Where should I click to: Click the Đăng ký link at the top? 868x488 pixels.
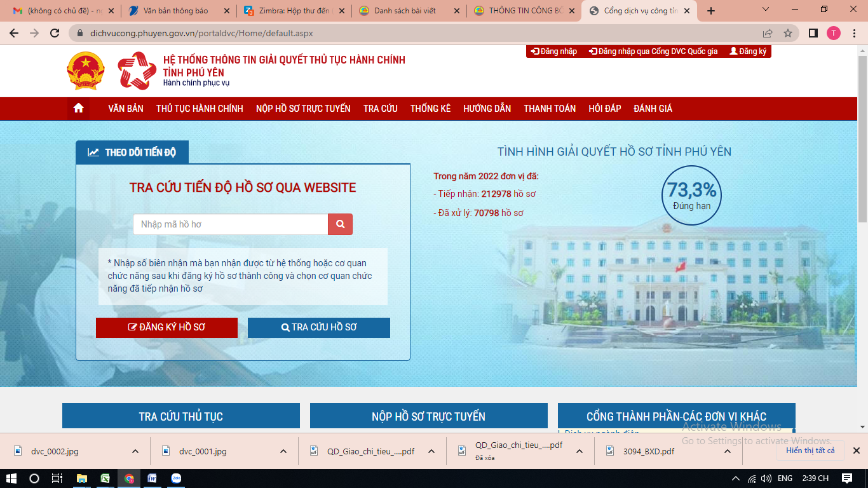748,51
